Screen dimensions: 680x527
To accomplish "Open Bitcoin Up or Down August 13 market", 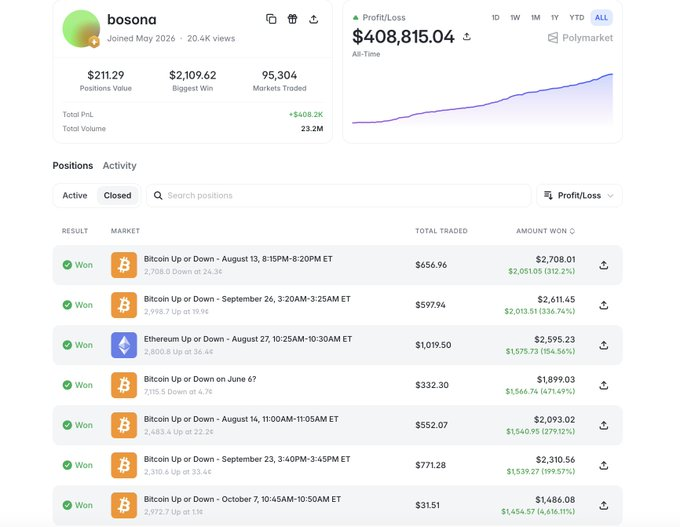I will pyautogui.click(x=238, y=259).
